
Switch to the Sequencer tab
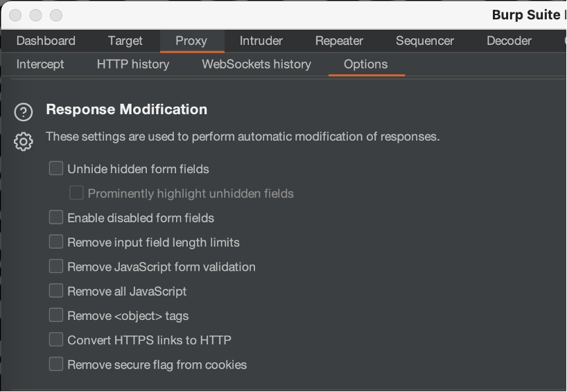424,41
